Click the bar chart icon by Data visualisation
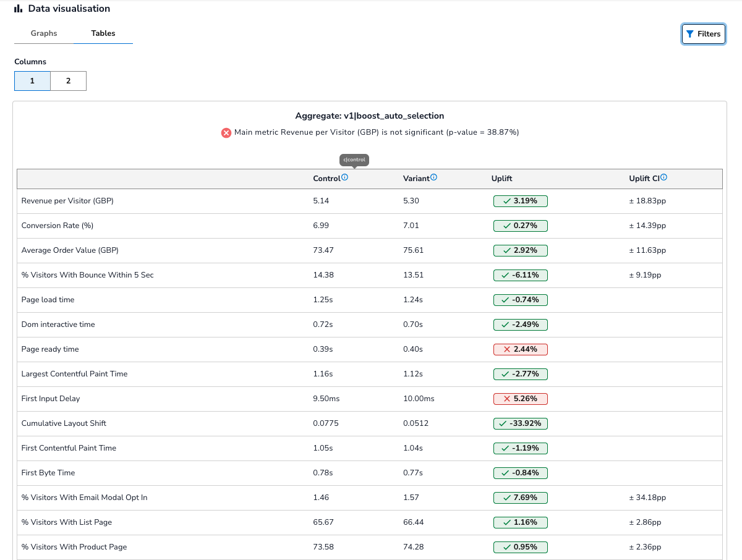 [19, 9]
